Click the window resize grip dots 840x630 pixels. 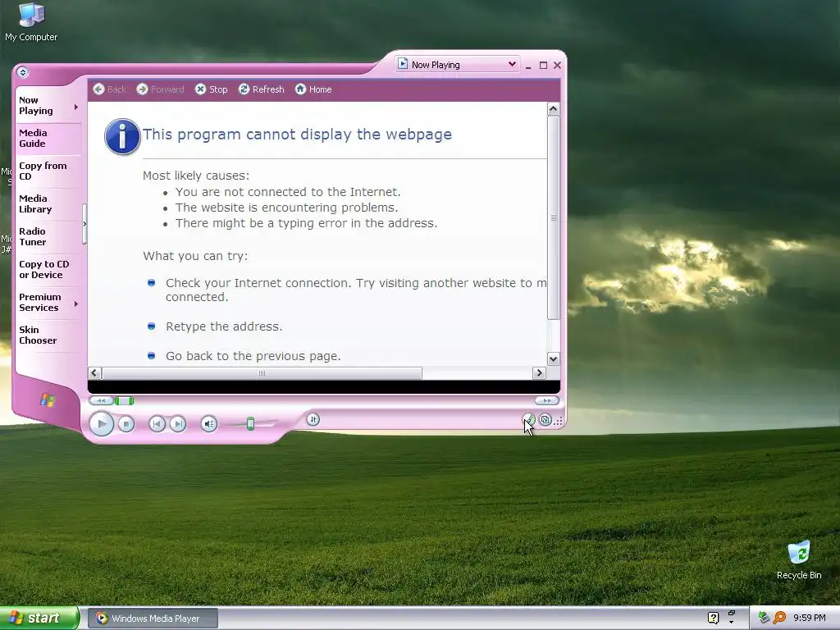(x=558, y=421)
